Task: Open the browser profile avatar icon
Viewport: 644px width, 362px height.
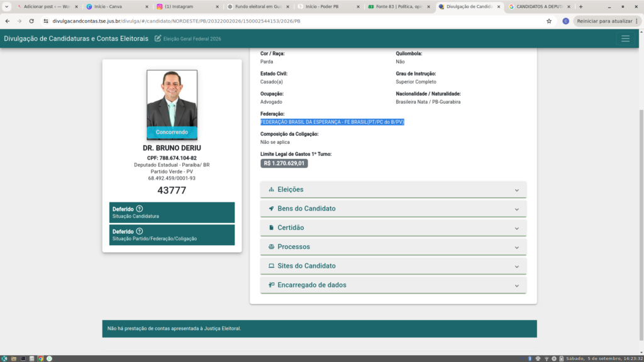Action: coord(565,21)
